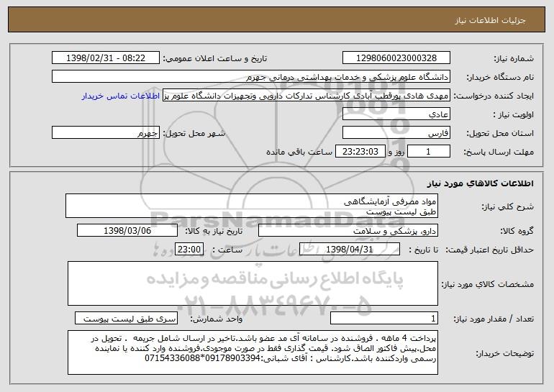Image resolution: width=554 pixels, height=392 pixels.
Task: Click the empty item specifications text area
Action: pos(253,283)
